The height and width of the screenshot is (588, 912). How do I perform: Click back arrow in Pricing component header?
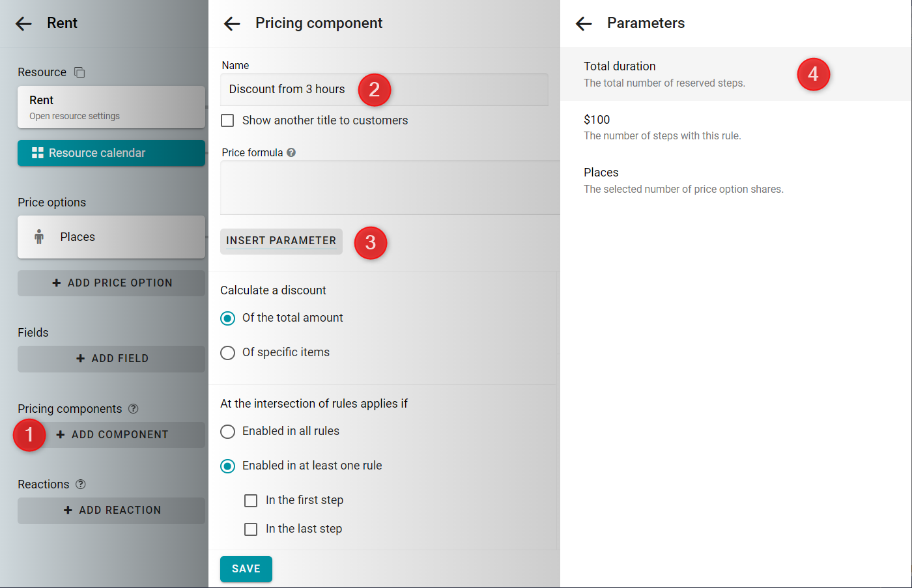(232, 24)
